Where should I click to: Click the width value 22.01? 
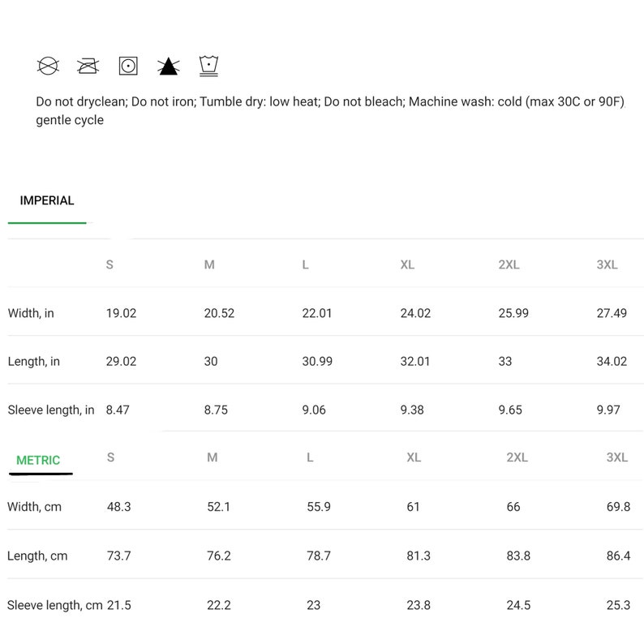click(316, 313)
